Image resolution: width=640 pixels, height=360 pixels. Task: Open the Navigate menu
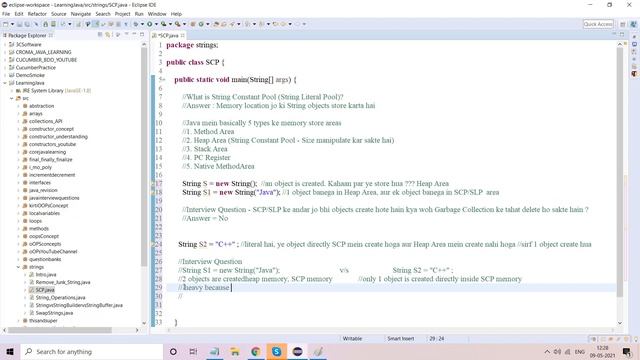pos(81,14)
